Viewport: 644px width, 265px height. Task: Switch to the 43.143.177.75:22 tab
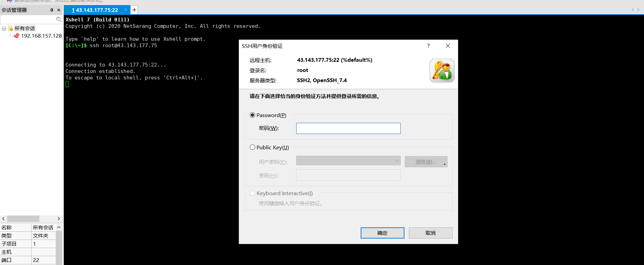(95, 10)
